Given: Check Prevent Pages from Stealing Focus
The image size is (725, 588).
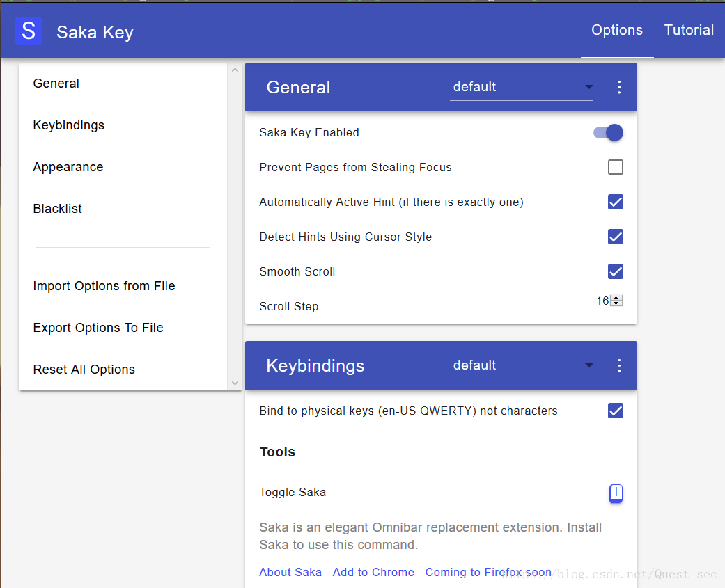Looking at the screenshot, I should tap(616, 167).
